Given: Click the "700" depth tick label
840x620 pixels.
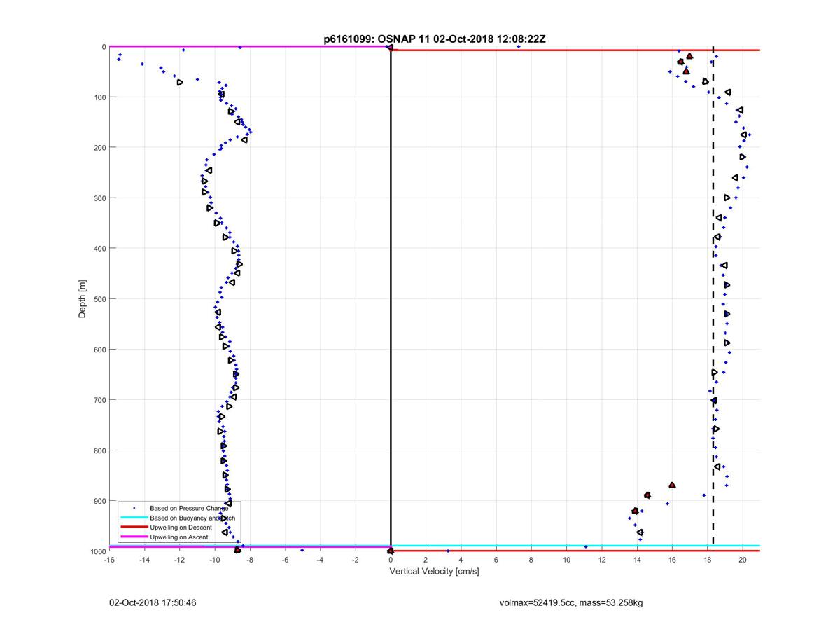Looking at the screenshot, I should coord(99,399).
